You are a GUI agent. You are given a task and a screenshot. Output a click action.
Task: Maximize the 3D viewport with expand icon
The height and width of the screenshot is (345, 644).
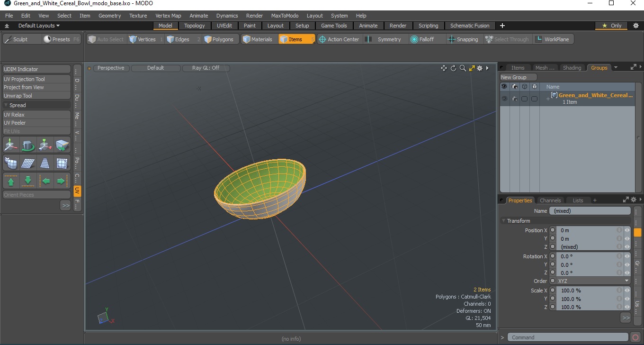(x=472, y=68)
